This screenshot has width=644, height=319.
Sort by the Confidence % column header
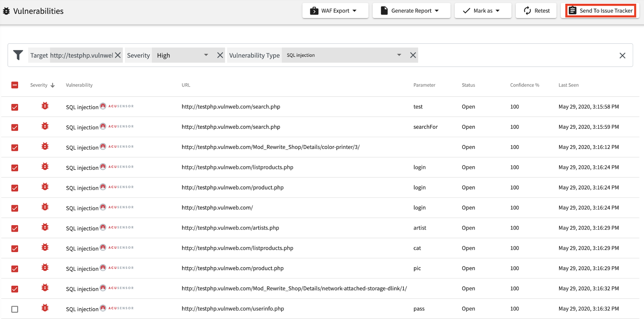[524, 85]
